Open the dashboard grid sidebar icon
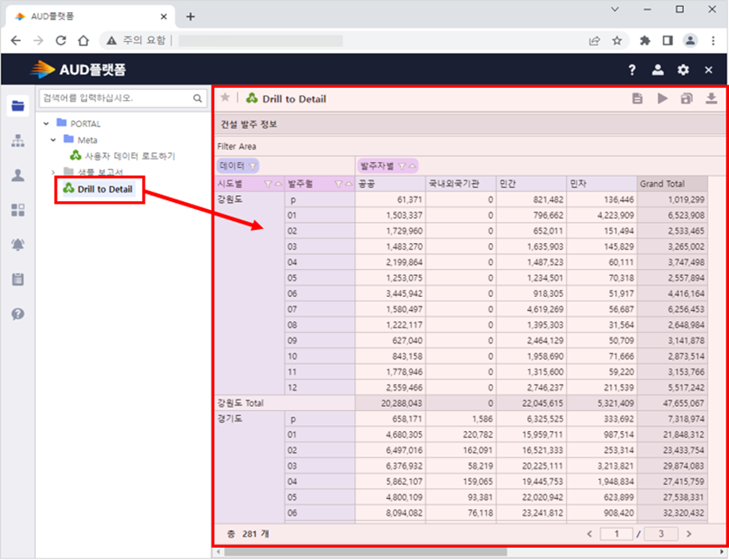This screenshot has width=729, height=560. 17,210
